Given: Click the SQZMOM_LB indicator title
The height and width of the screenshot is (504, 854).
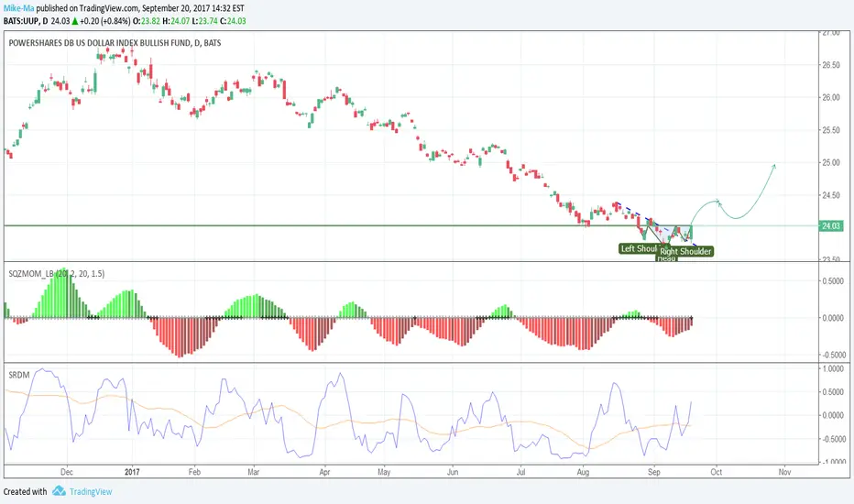Looking at the screenshot, I should click(x=57, y=273).
